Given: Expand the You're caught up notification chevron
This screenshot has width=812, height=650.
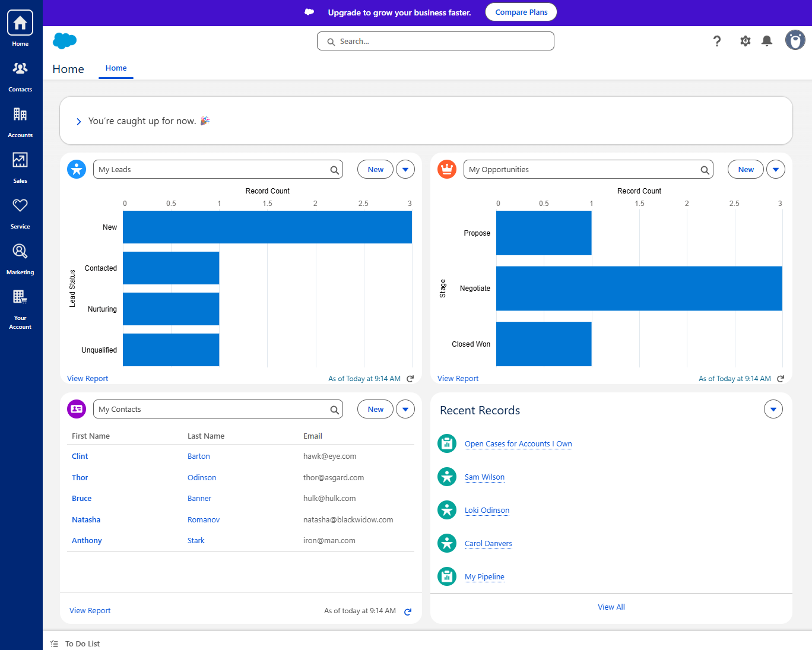Looking at the screenshot, I should coord(78,121).
